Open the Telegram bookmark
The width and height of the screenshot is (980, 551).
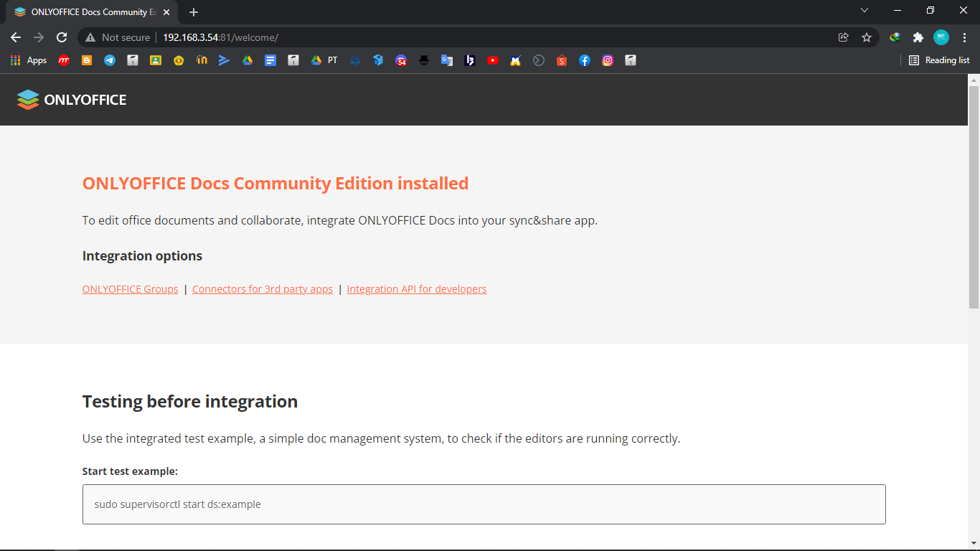point(110,60)
